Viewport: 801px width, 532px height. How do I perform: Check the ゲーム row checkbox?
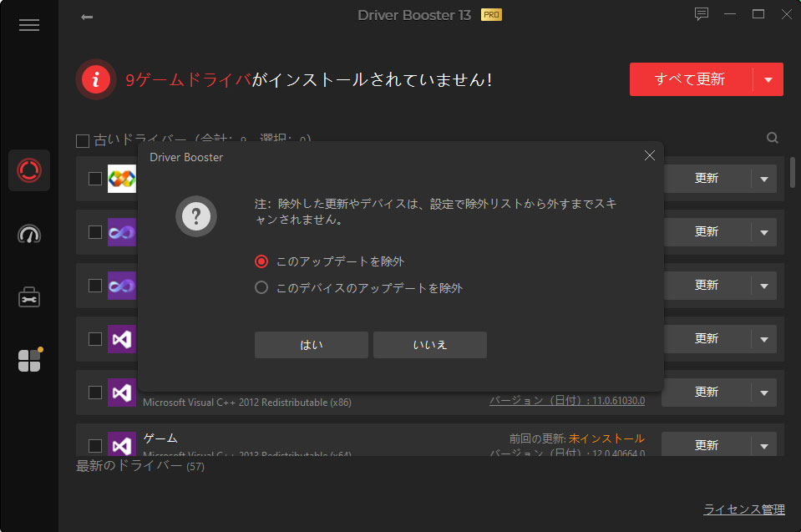click(95, 446)
